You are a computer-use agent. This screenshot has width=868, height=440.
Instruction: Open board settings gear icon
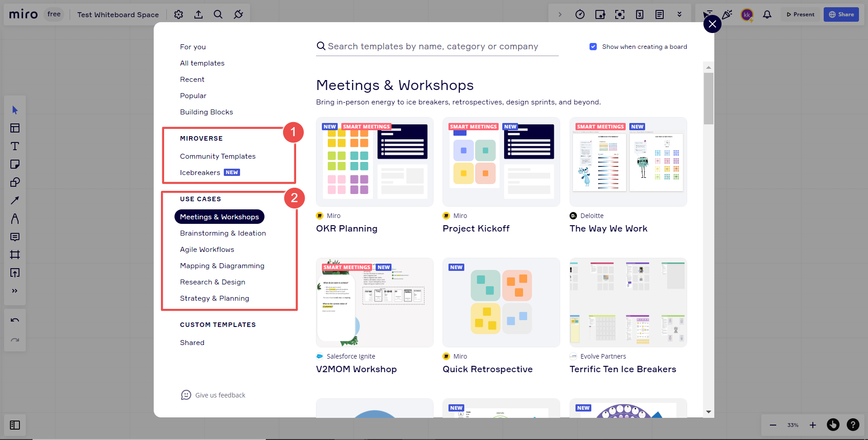pyautogui.click(x=179, y=14)
